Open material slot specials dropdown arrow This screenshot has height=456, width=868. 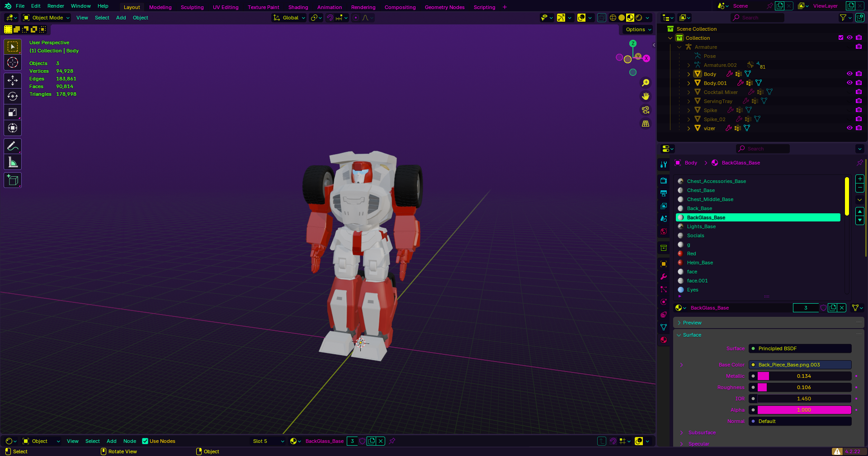point(860,200)
